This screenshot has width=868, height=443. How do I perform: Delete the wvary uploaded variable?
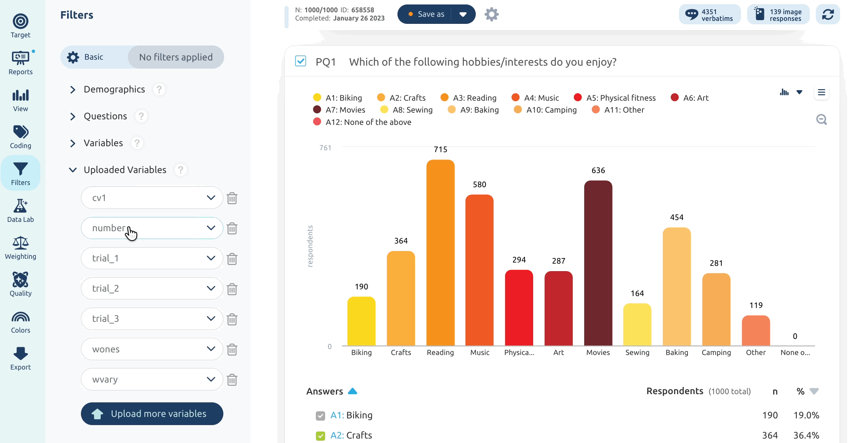pos(232,380)
